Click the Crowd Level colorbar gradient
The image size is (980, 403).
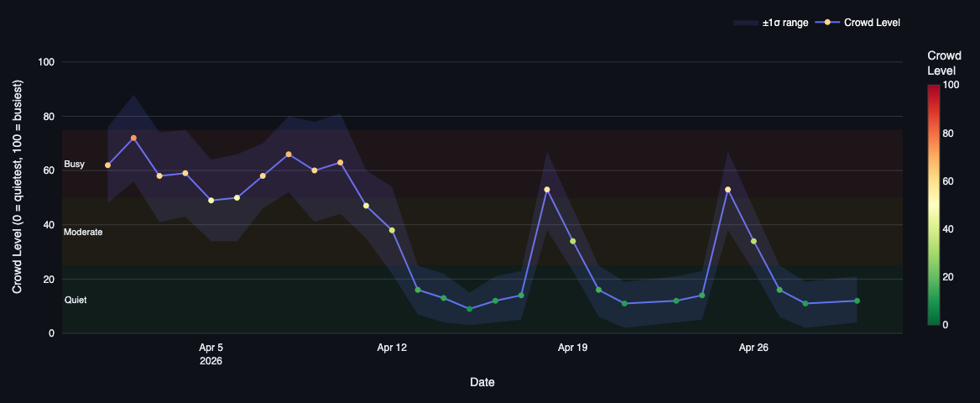point(933,205)
